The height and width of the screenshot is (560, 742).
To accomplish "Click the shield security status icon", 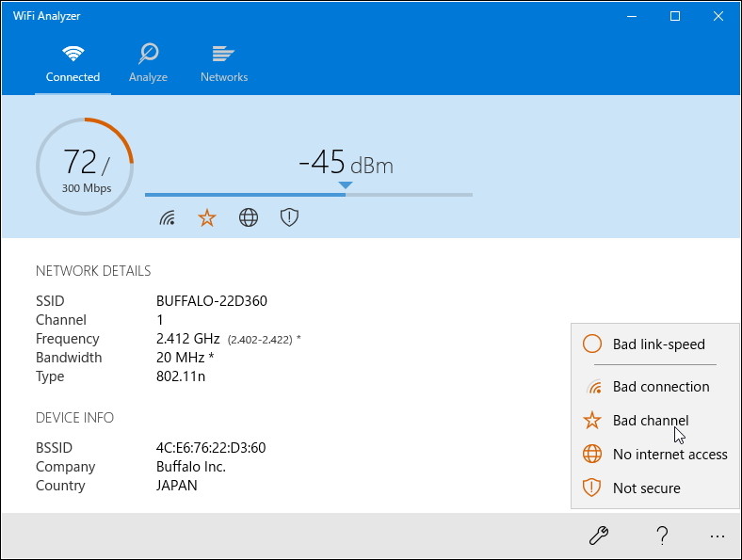I will (289, 218).
